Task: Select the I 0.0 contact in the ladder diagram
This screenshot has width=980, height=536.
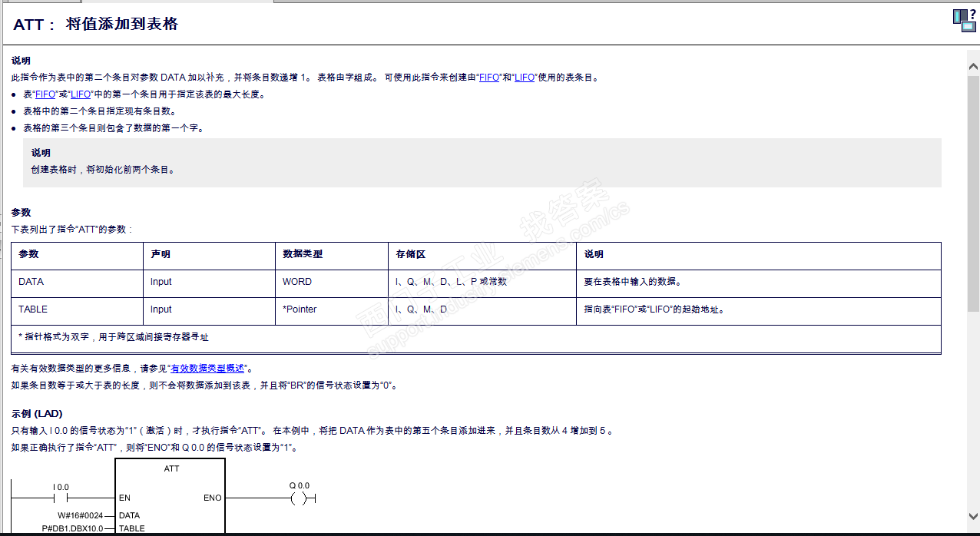Action: [x=61, y=498]
